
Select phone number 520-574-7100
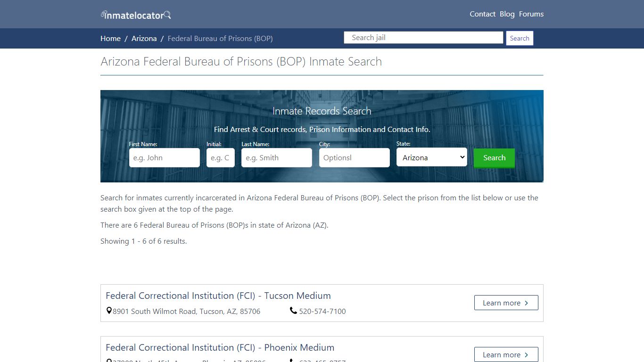pyautogui.click(x=322, y=311)
